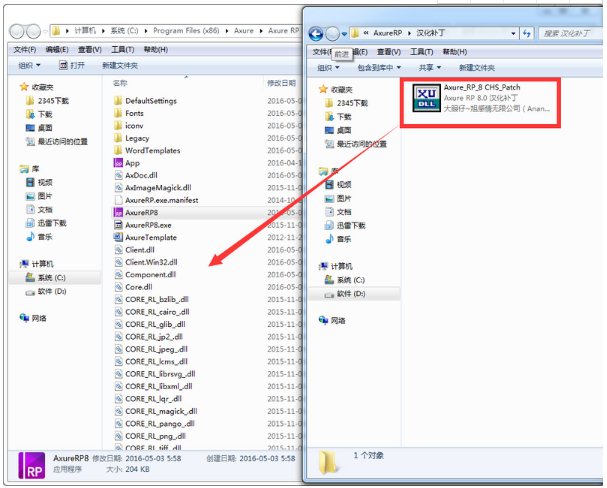The width and height of the screenshot is (607, 488).
Task: Select 迅雷下载 in right window sidebar
Action: pyautogui.click(x=345, y=225)
